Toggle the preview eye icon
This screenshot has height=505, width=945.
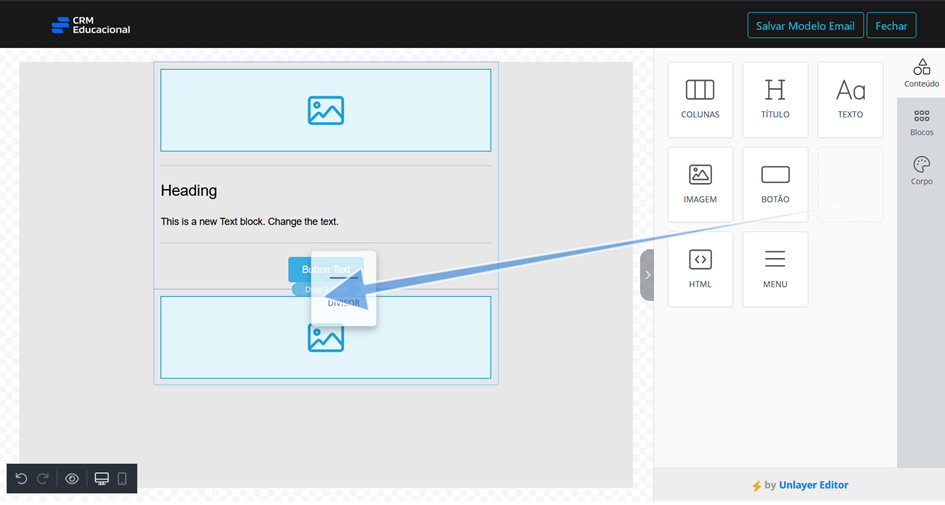pos(72,478)
